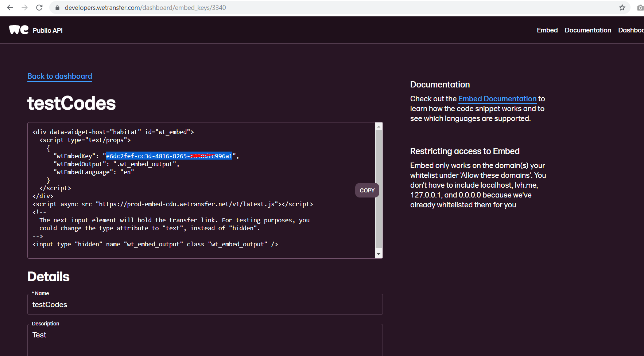This screenshot has width=644, height=356.
Task: Click the code box scrollbar up arrow
Action: pyautogui.click(x=379, y=127)
